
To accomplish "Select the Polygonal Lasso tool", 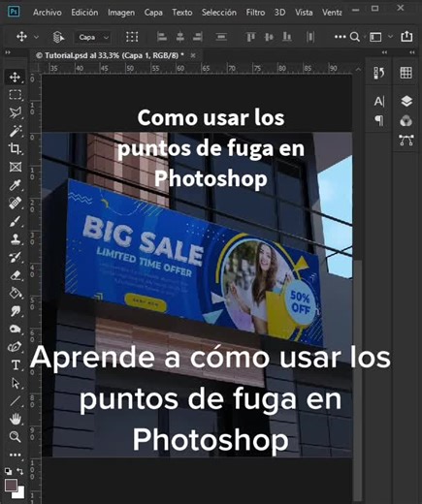I will coord(16,112).
